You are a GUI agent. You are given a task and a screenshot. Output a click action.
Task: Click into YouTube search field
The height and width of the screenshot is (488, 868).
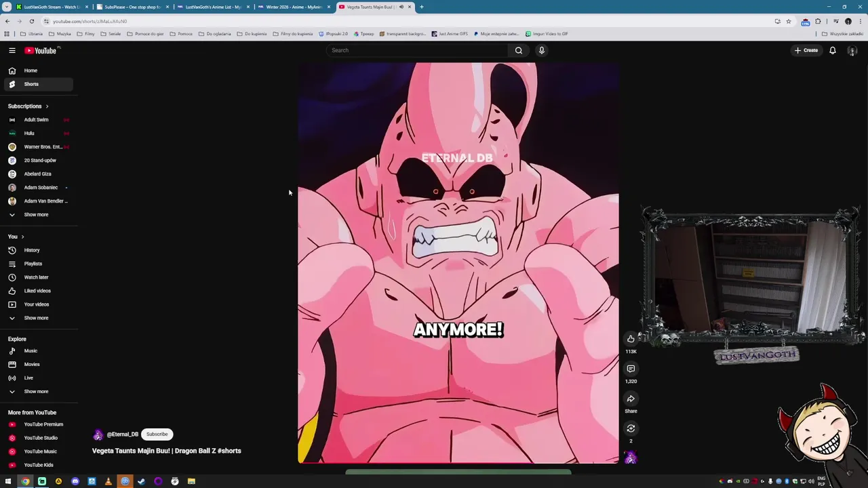pyautogui.click(x=417, y=50)
